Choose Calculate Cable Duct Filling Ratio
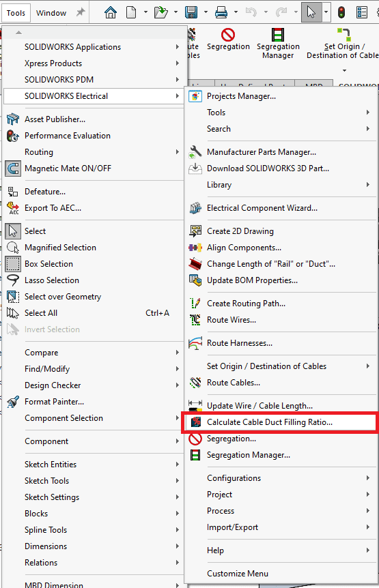Viewport: 379px width, 588px height. pyautogui.click(x=281, y=422)
